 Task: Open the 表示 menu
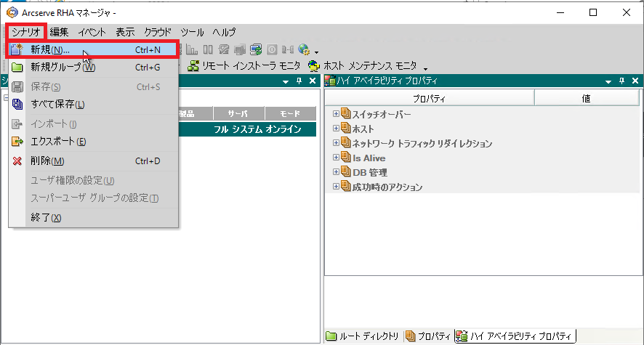(125, 32)
